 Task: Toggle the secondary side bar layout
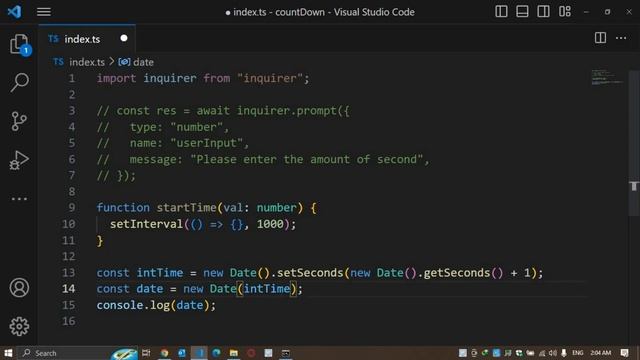(543, 11)
